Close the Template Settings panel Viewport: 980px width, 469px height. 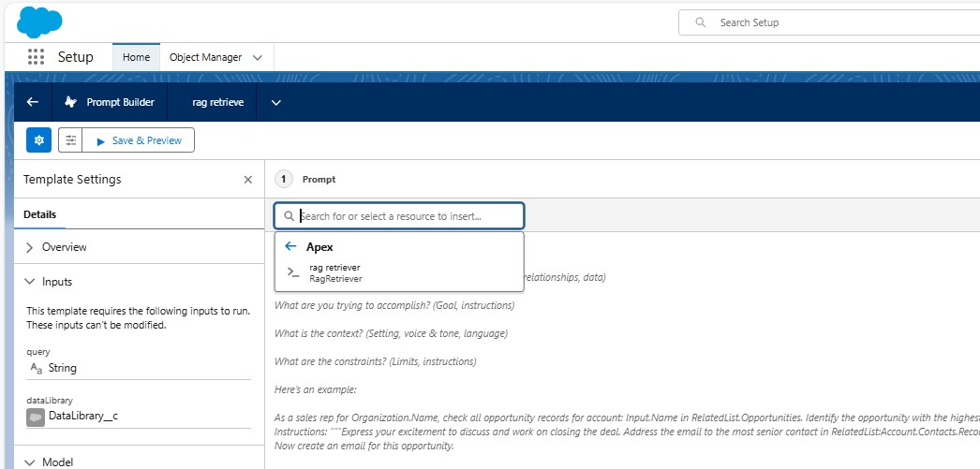pyautogui.click(x=248, y=180)
